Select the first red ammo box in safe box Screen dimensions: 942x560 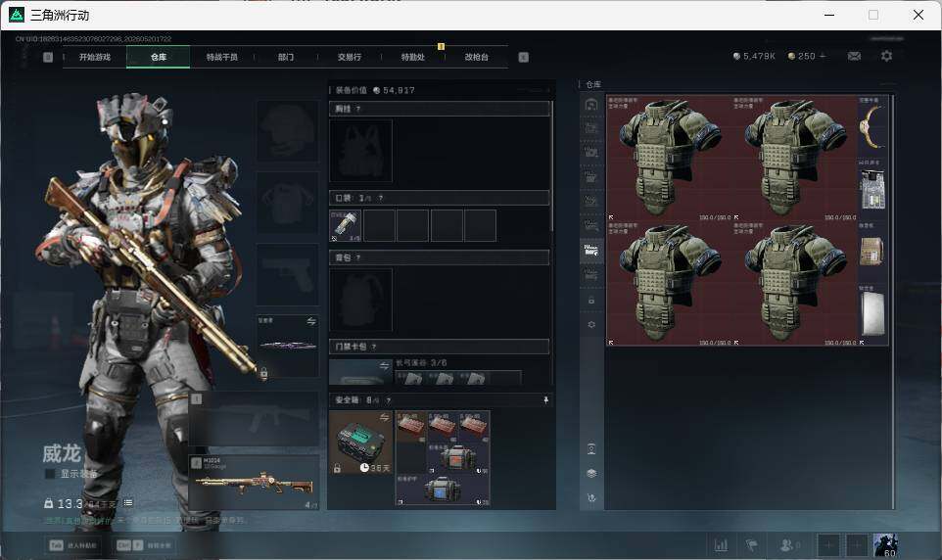tap(411, 427)
